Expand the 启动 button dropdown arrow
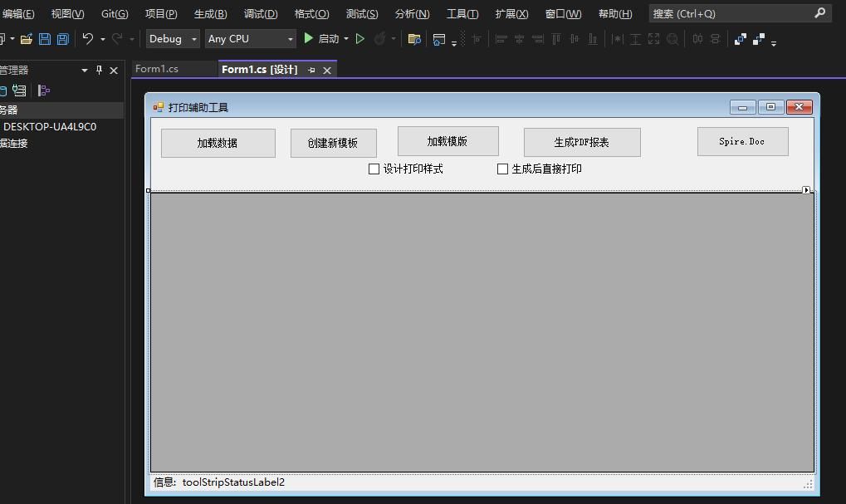 click(x=345, y=38)
